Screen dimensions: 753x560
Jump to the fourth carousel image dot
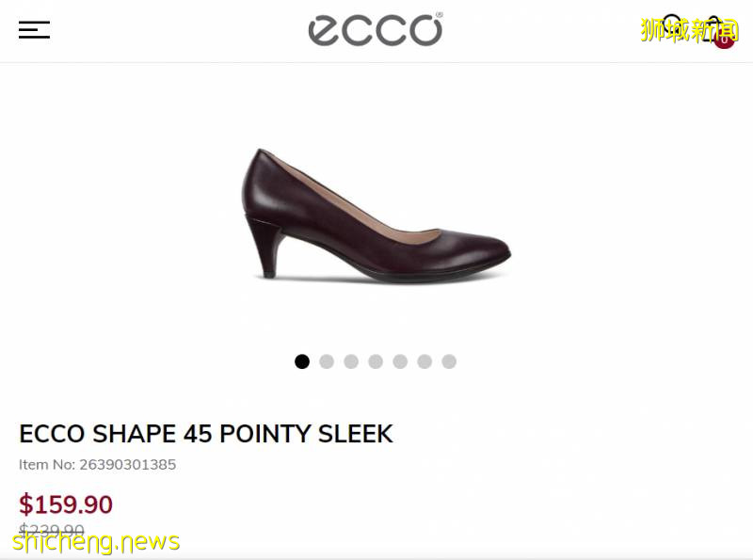point(376,361)
